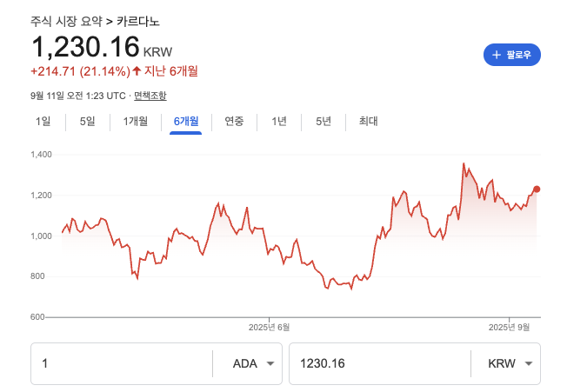Click the plus icon on follow button

point(497,55)
